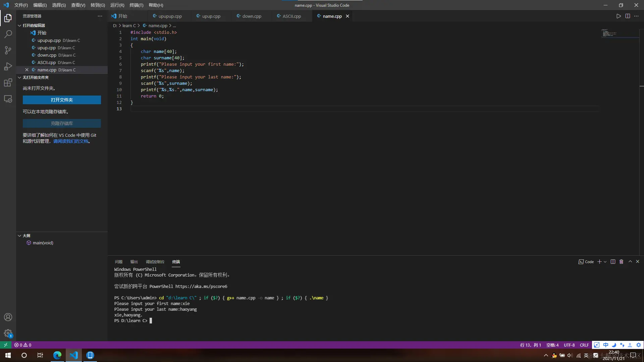Open the Source Control view

8,50
